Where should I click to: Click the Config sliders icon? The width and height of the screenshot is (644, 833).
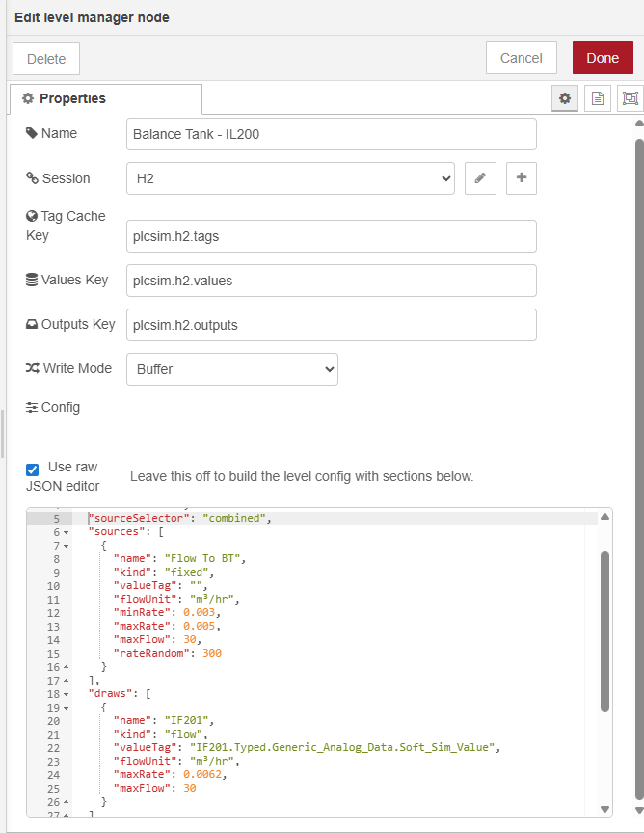(x=32, y=408)
